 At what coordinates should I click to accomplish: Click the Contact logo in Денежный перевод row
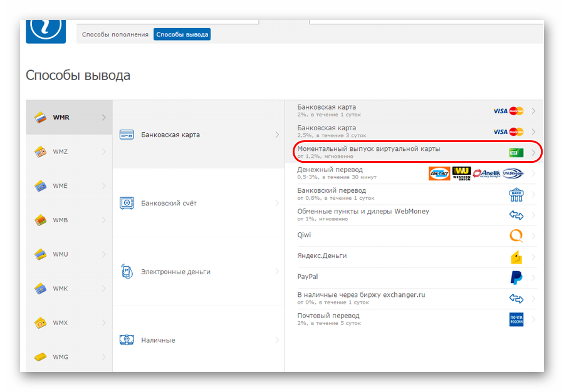[439, 173]
